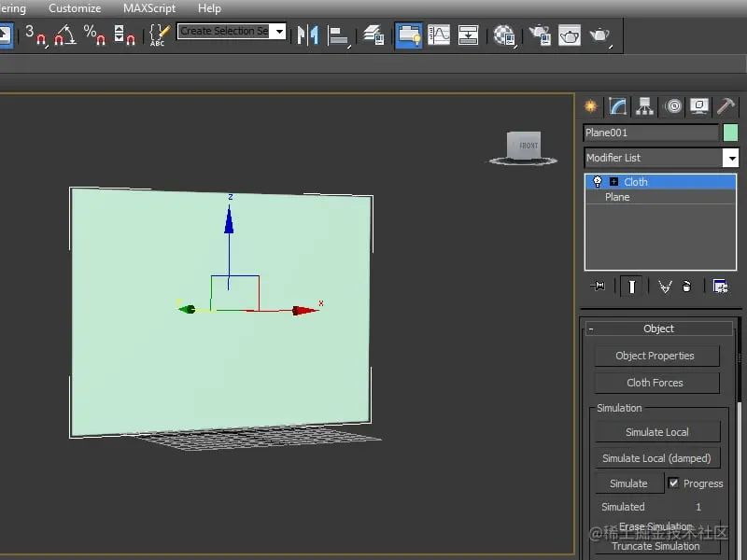Click the ViewCube Front face

525,145
